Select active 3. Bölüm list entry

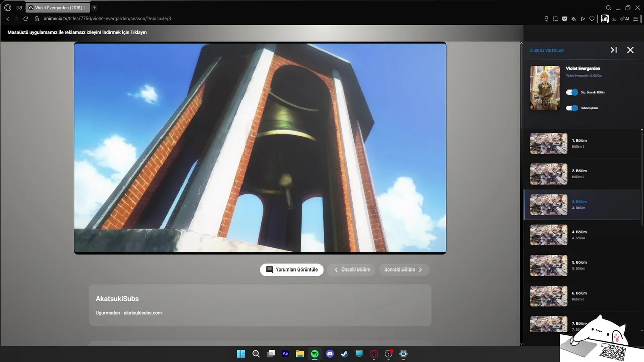pos(582,205)
